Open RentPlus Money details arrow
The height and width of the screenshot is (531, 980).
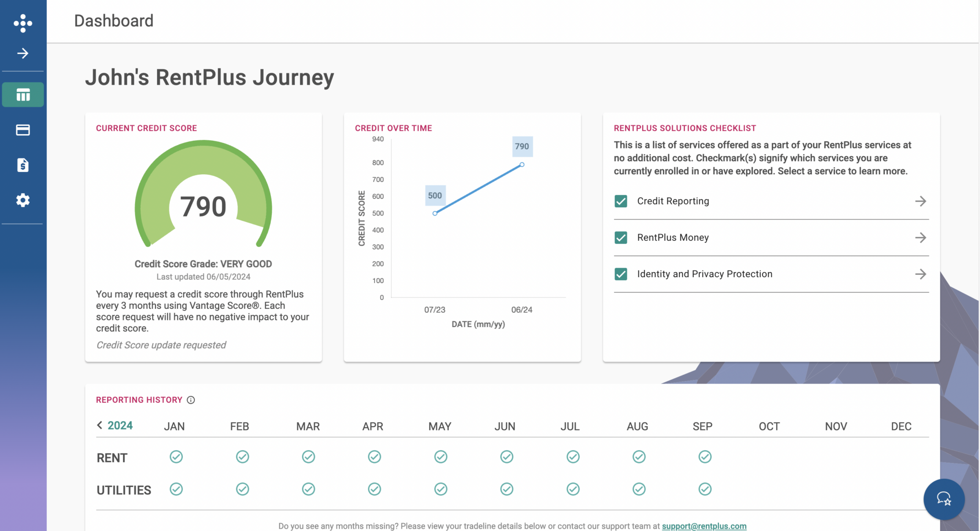coord(920,237)
